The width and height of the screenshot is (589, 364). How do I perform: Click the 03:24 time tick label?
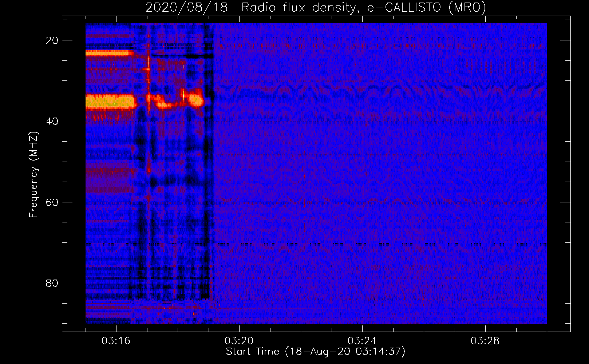[362, 341]
